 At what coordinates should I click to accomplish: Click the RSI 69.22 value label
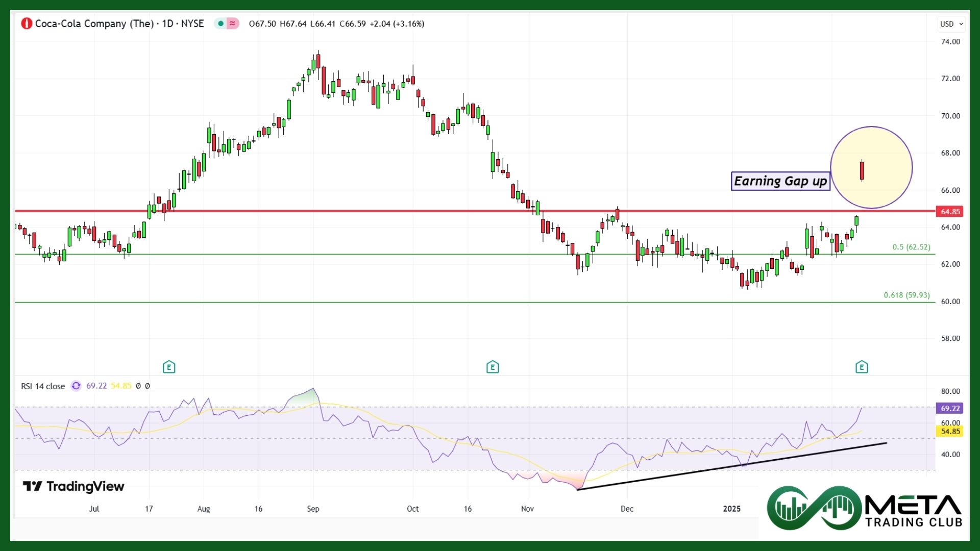950,408
